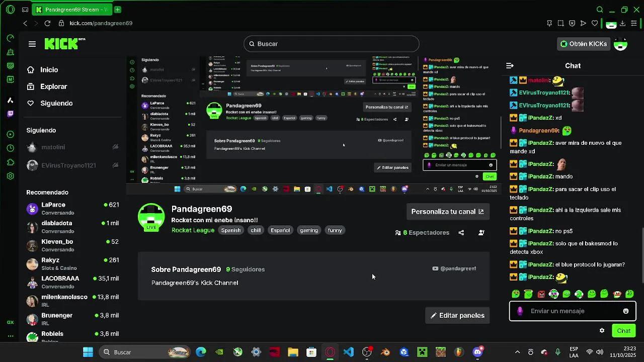Click the share icon beside Espectadores
The height and width of the screenshot is (362, 644).
point(461,233)
